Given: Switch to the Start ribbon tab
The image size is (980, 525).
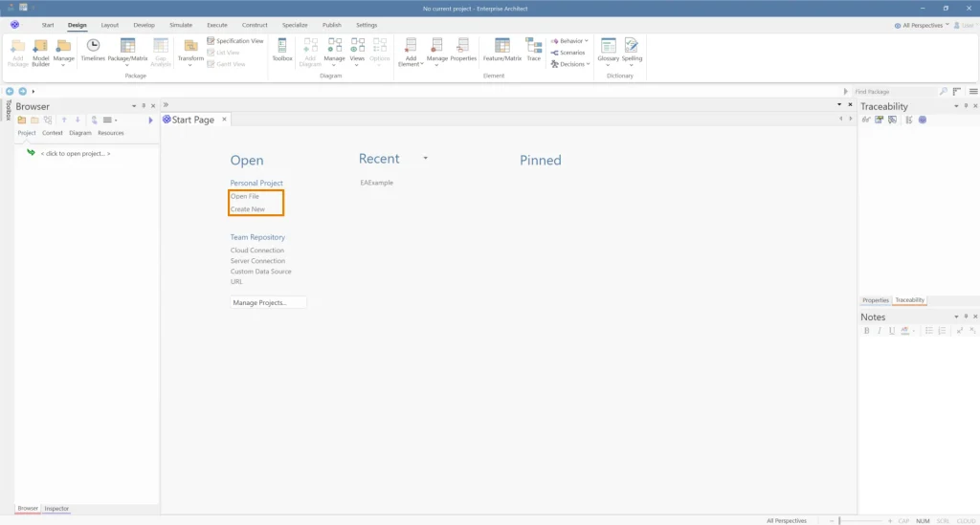Looking at the screenshot, I should pyautogui.click(x=48, y=25).
